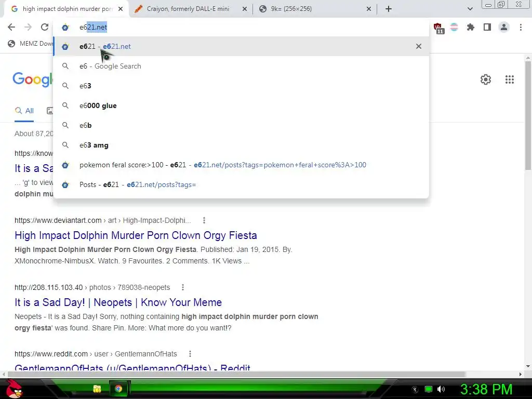Click the red extension icon with badge 11
Viewport: 532px width, 399px height.
pos(438,28)
